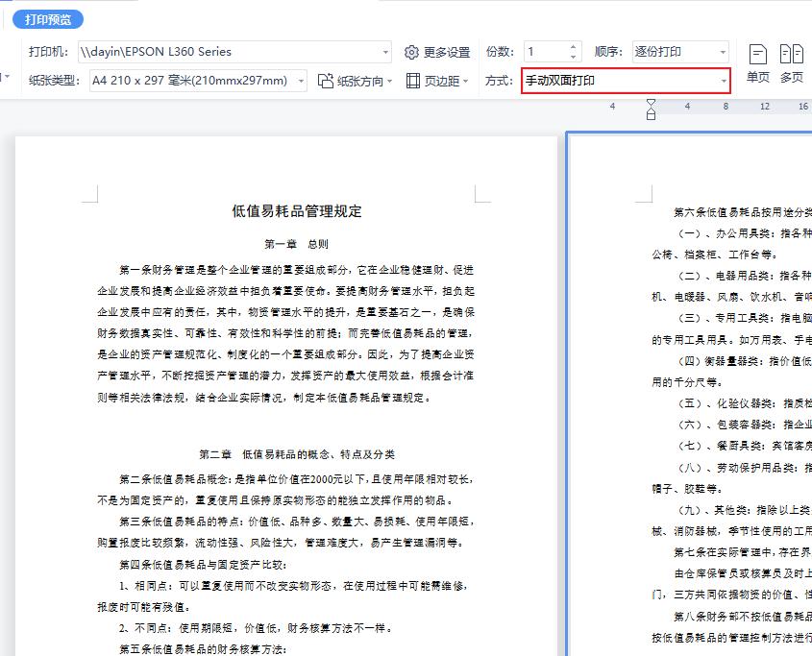Image resolution: width=812 pixels, height=656 pixels.
Task: Expand the 页边距 dropdown arrow
Action: point(465,79)
